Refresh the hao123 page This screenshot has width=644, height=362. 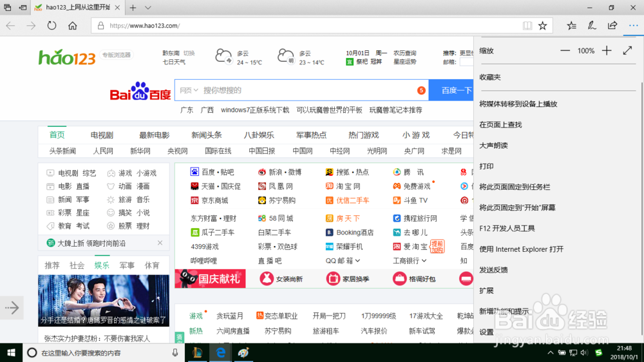point(52,26)
